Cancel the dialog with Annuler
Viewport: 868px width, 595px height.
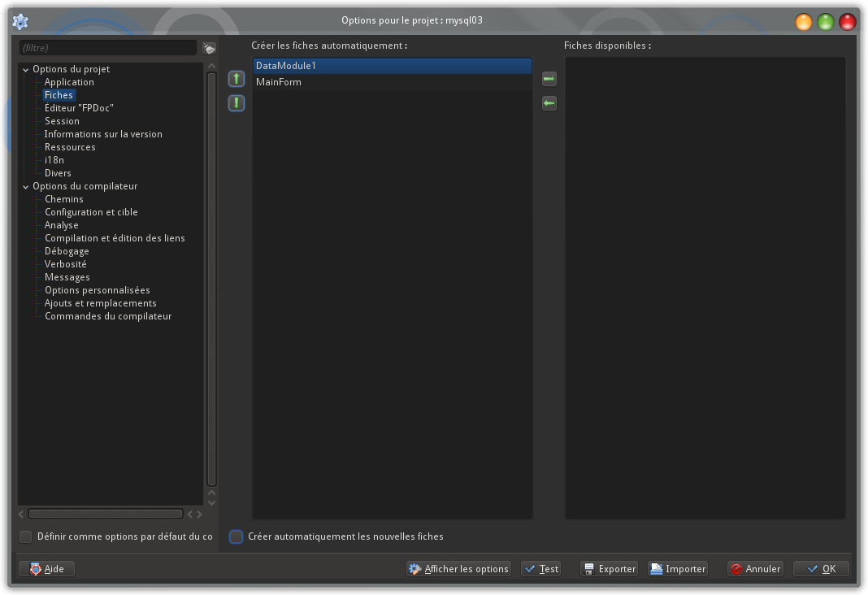pos(755,569)
